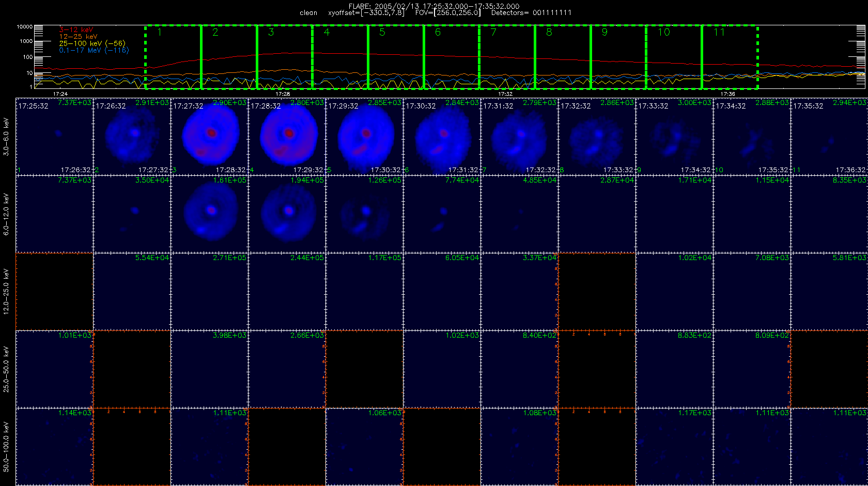Open the 3.0-6.0 keV image starting 17:26:32
Screen dimensions: 868x486
[132, 136]
